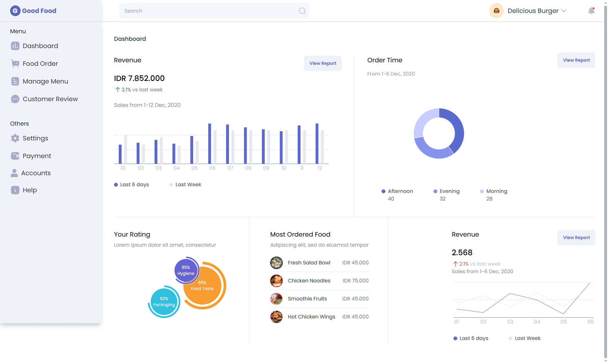This screenshot has width=608, height=364.
Task: Click the Manage Menu list icon
Action: pos(15,81)
